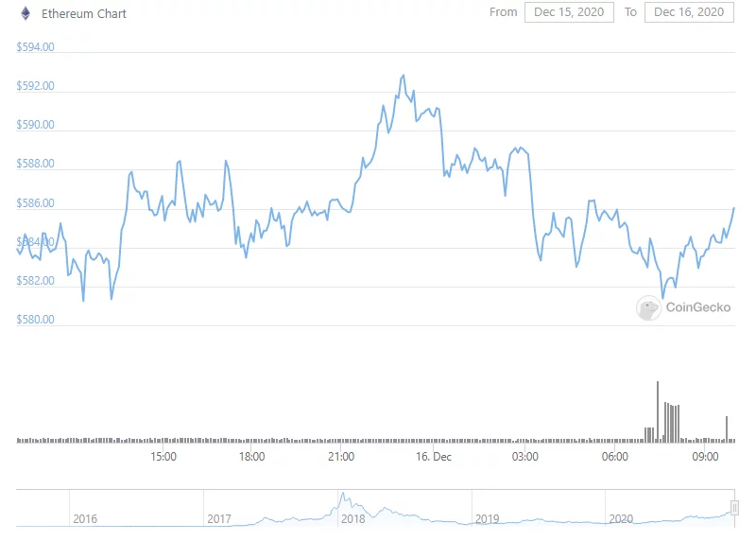Select 2019 in the range navigator
The height and width of the screenshot is (541, 756).
pos(487,519)
